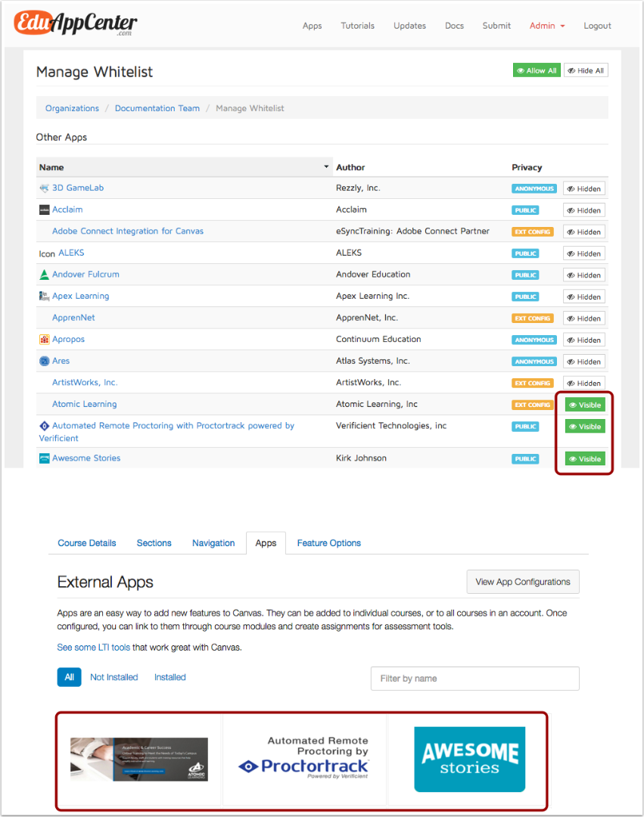Open View App Configurations

pos(522,582)
